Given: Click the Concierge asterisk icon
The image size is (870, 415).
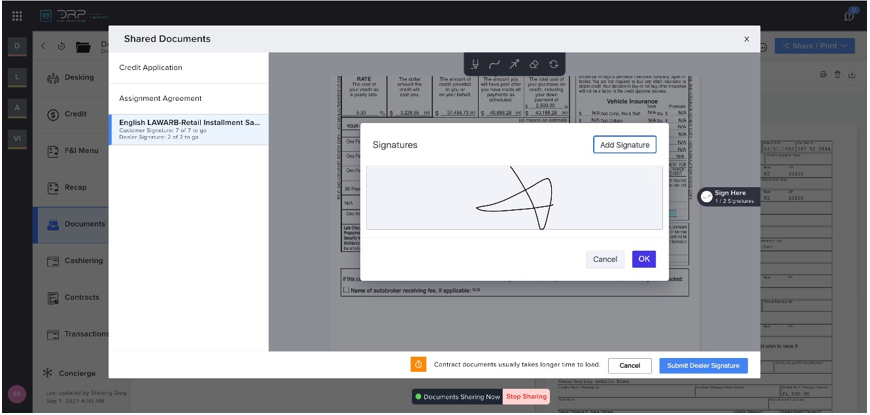Looking at the screenshot, I should (x=48, y=373).
